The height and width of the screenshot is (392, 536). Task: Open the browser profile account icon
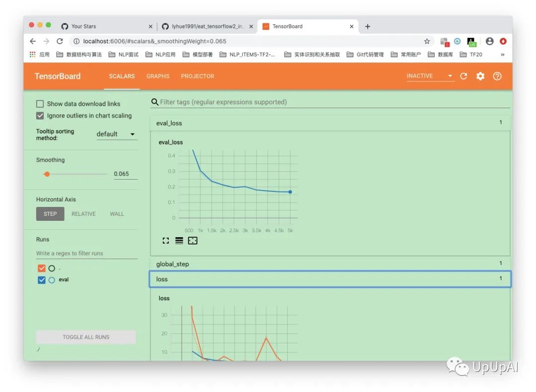(x=489, y=41)
